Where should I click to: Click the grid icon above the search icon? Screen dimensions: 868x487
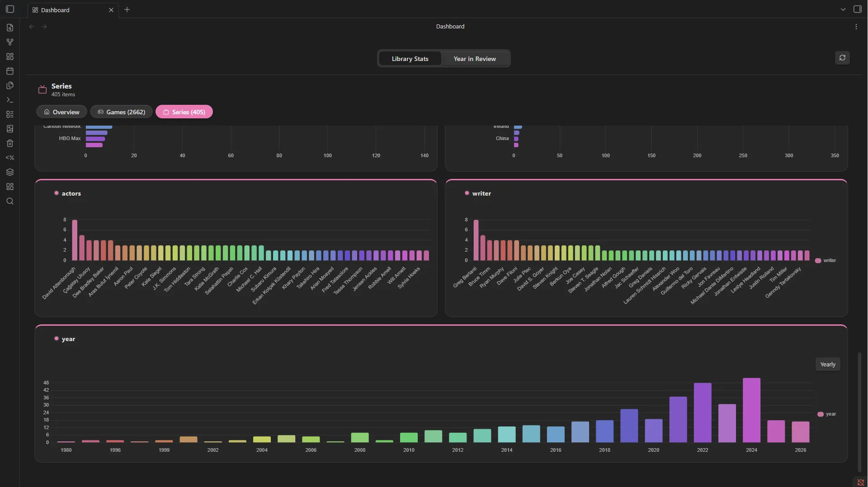(x=10, y=187)
